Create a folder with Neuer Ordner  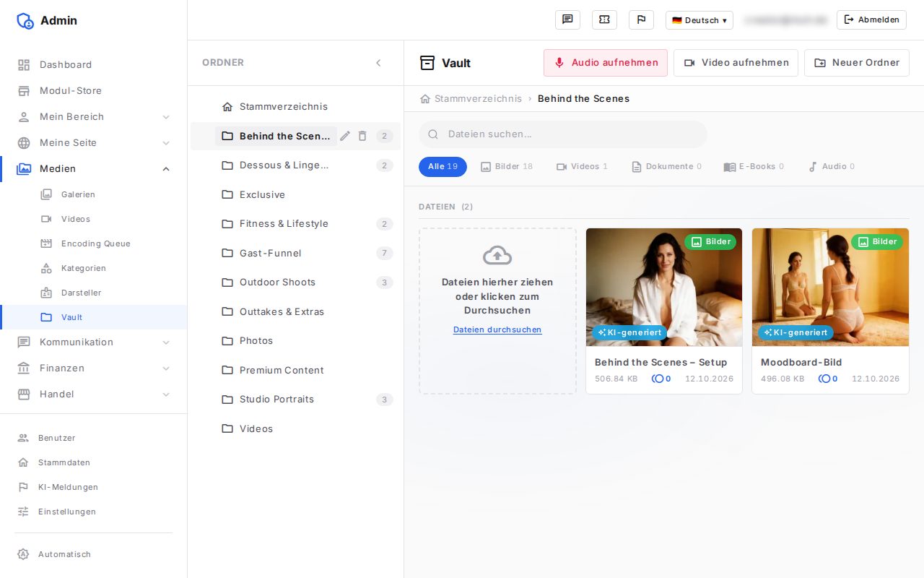click(x=857, y=63)
